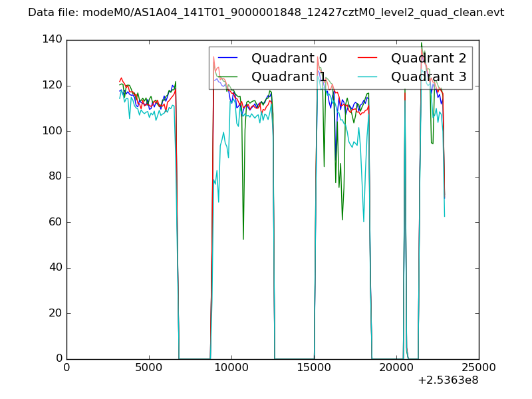
Task: Click the 10000 tick label on x-axis
Action: 231,368
